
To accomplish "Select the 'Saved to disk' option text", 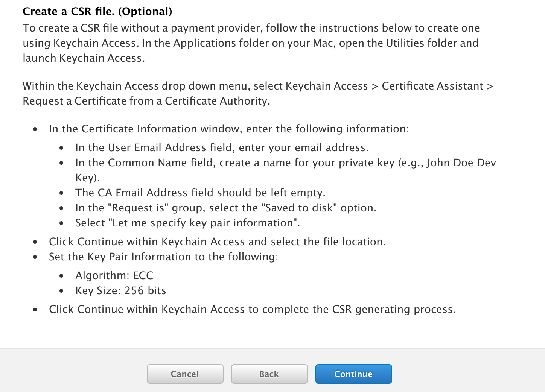I will point(226,208).
